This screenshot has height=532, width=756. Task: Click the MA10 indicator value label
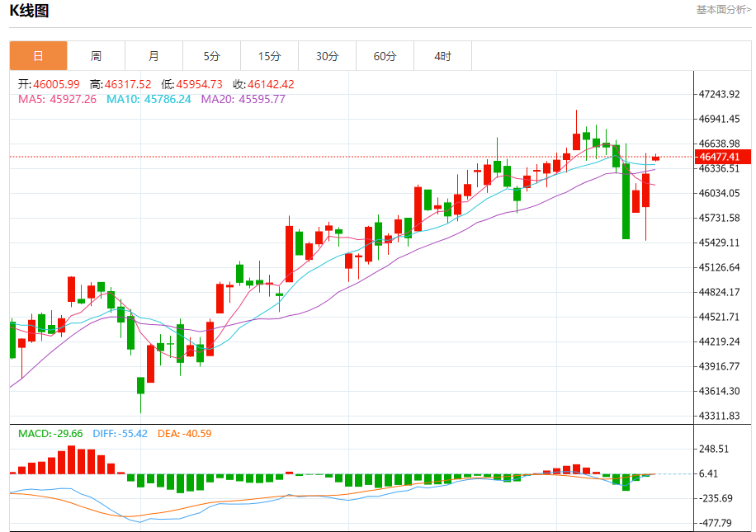click(x=148, y=99)
